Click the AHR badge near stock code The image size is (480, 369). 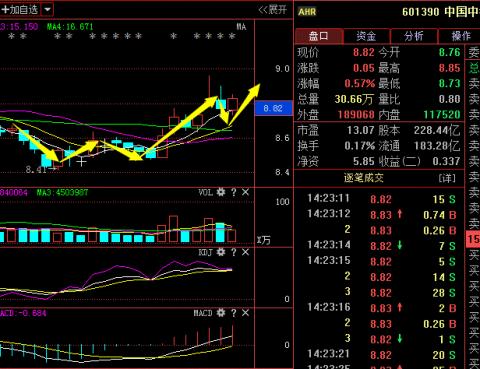click(x=307, y=12)
